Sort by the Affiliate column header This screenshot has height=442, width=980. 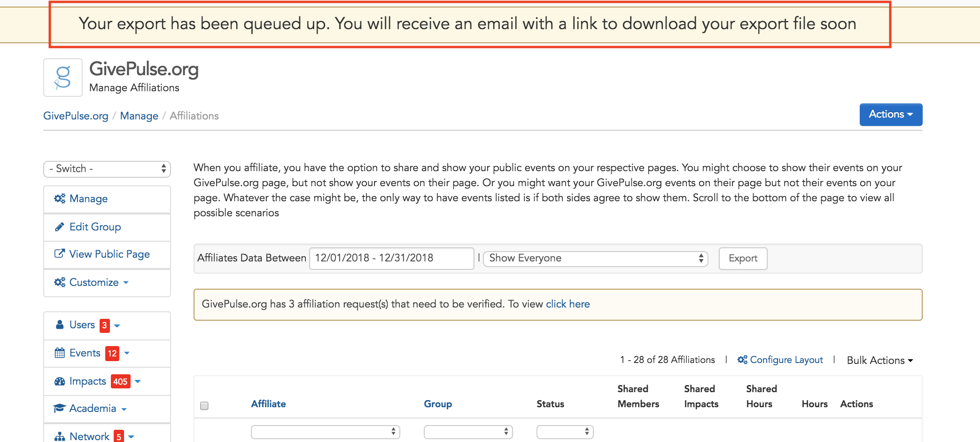[268, 404]
